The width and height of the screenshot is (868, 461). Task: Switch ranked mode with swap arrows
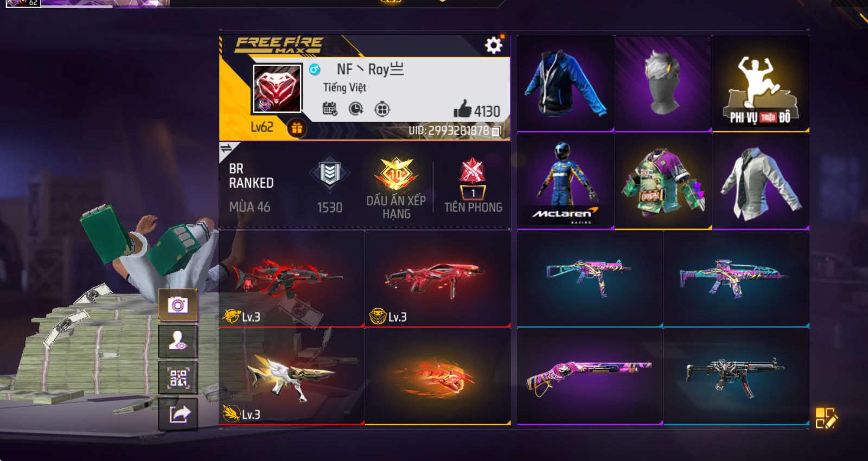click(x=226, y=149)
